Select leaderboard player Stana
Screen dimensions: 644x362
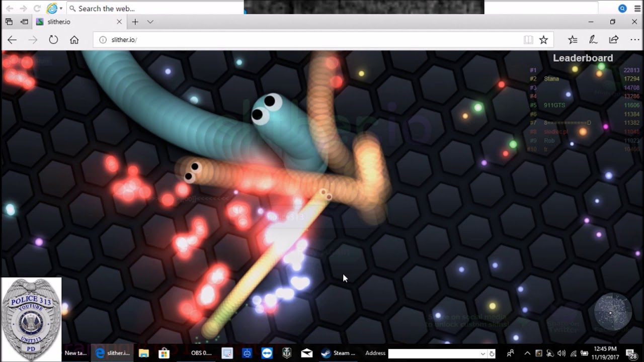click(551, 79)
